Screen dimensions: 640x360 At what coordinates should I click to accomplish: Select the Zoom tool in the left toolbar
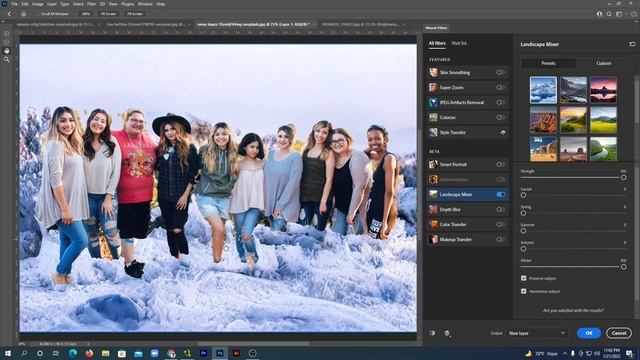click(x=7, y=60)
